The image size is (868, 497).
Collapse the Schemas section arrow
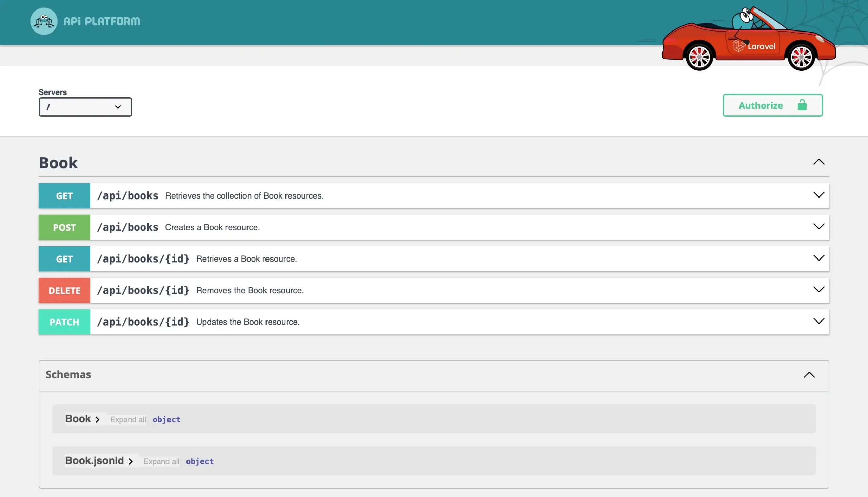[809, 375]
